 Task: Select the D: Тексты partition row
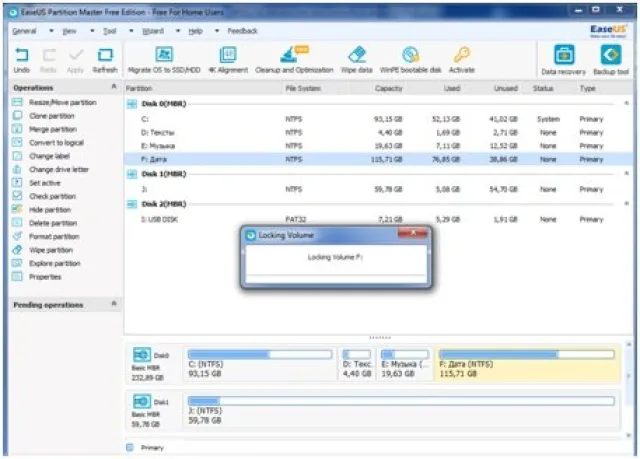coord(378,133)
